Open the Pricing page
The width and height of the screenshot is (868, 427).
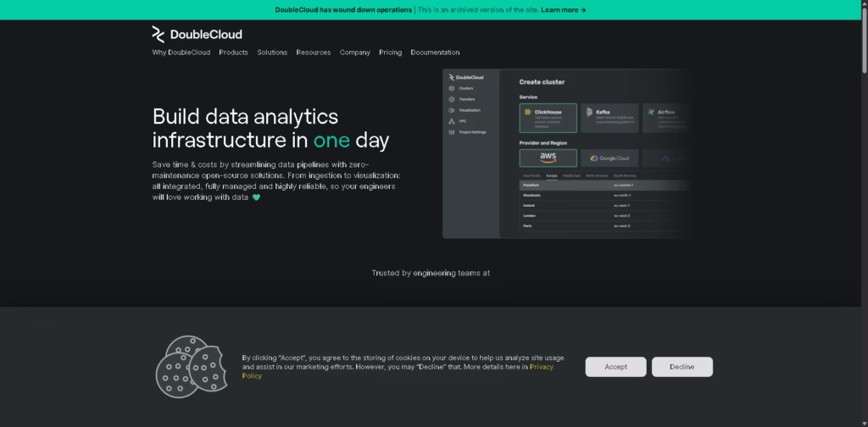(x=390, y=53)
